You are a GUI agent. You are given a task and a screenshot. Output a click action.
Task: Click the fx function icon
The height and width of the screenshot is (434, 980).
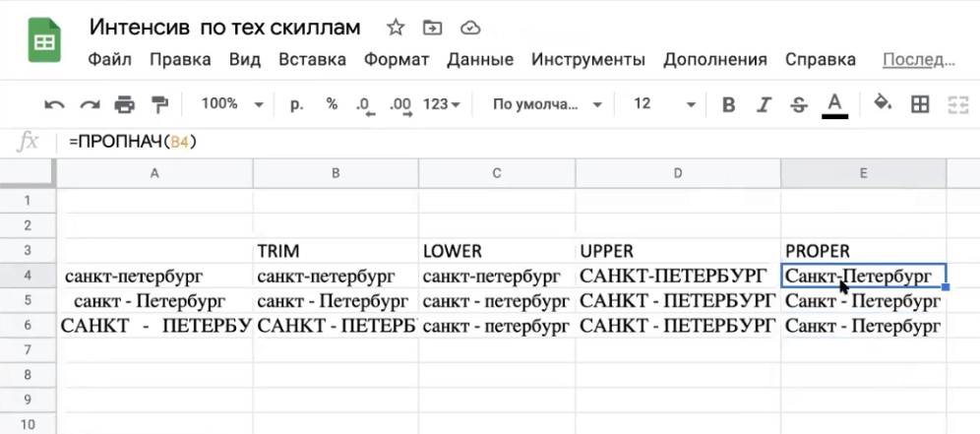pyautogui.click(x=28, y=143)
